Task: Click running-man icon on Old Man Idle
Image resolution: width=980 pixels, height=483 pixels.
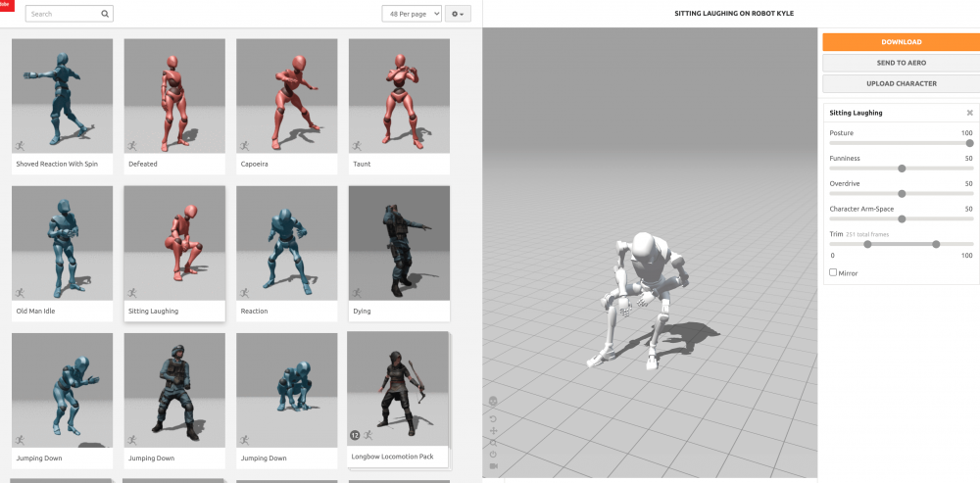Action: tap(20, 292)
